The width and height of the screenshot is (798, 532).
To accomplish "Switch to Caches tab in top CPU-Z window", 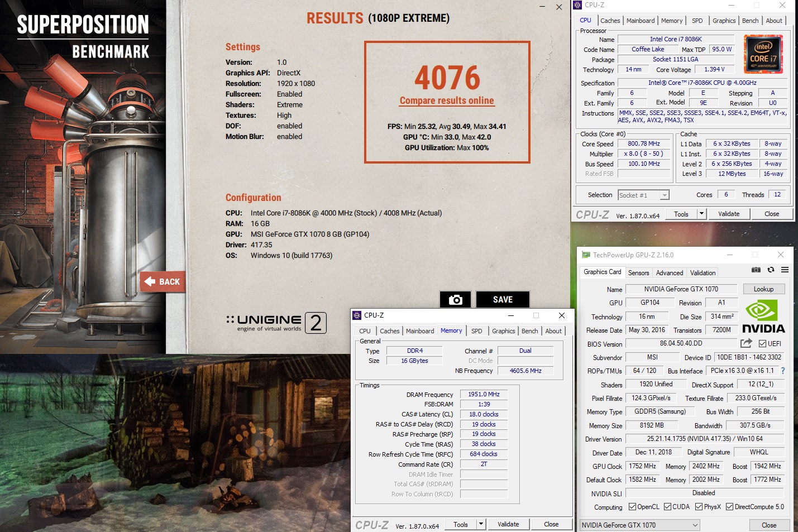I will (x=610, y=21).
